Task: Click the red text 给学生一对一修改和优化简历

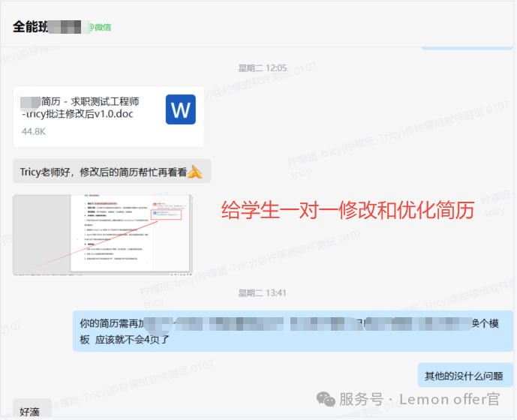Action: [x=347, y=211]
